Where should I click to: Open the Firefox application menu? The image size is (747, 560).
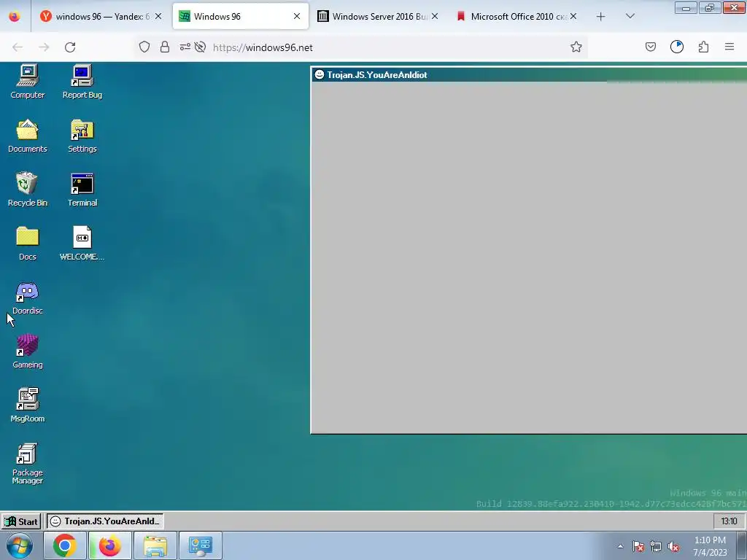(x=729, y=47)
